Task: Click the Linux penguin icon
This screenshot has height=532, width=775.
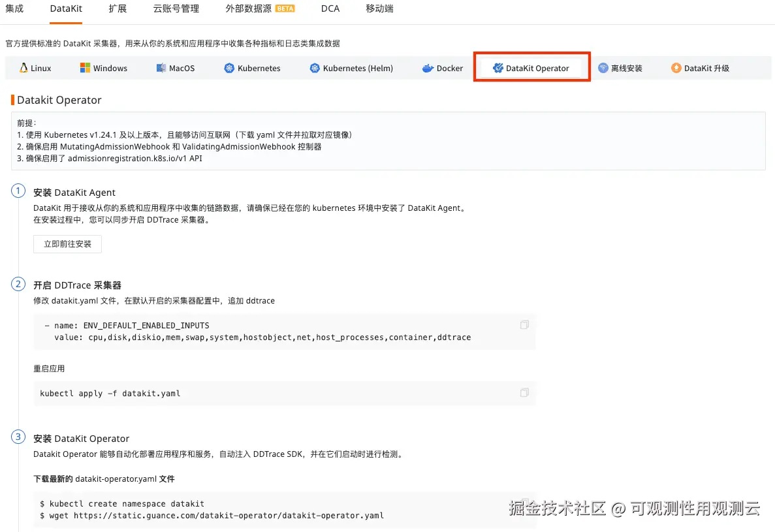Action: (x=24, y=68)
